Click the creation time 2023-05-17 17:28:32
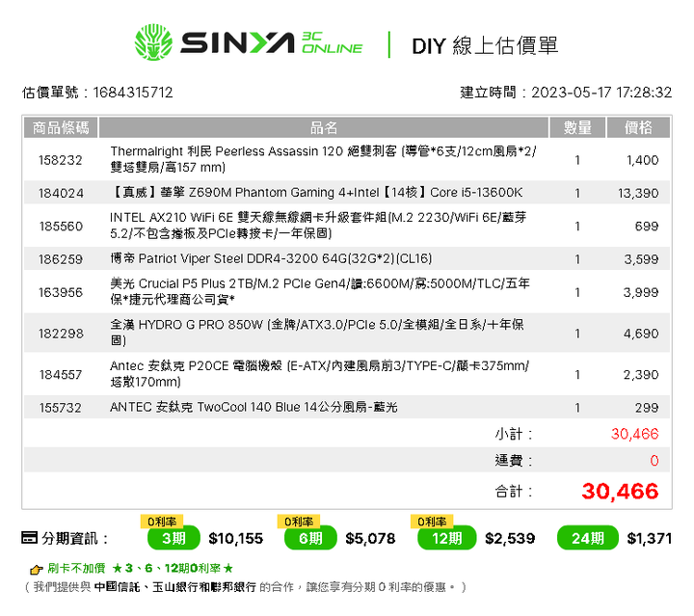The width and height of the screenshot is (694, 616). pyautogui.click(x=601, y=92)
